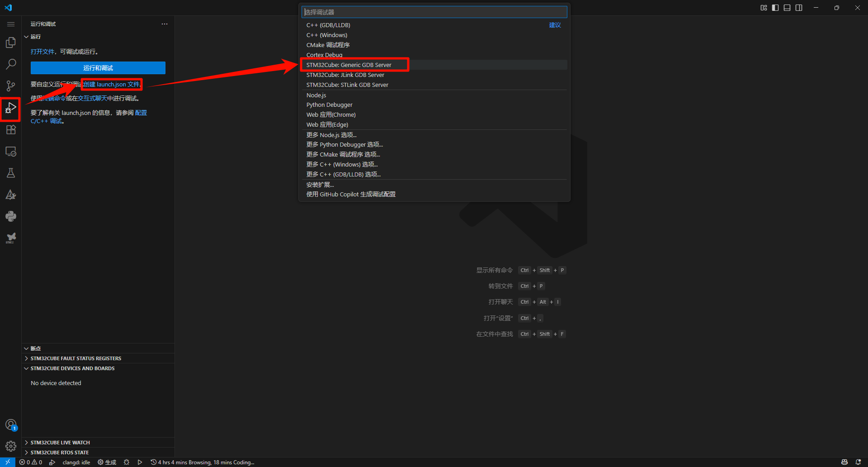Screen dimensions: 868x467
Task: Open the Extensions view icon
Action: (x=11, y=129)
